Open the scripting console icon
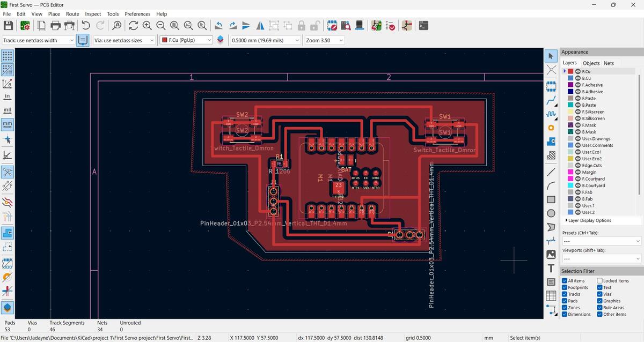 pos(423,25)
